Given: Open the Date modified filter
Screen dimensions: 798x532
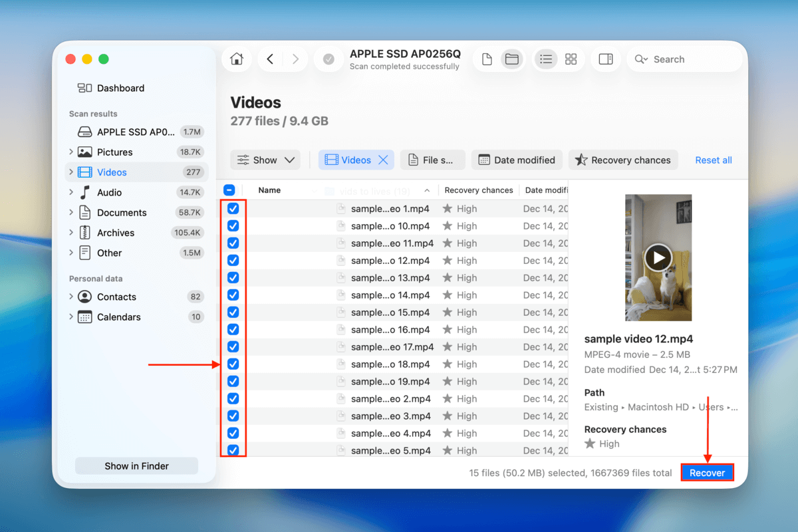Looking at the screenshot, I should (517, 160).
